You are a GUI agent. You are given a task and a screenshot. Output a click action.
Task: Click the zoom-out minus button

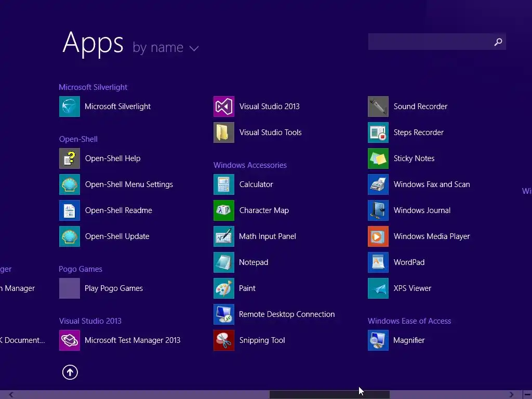(528, 395)
